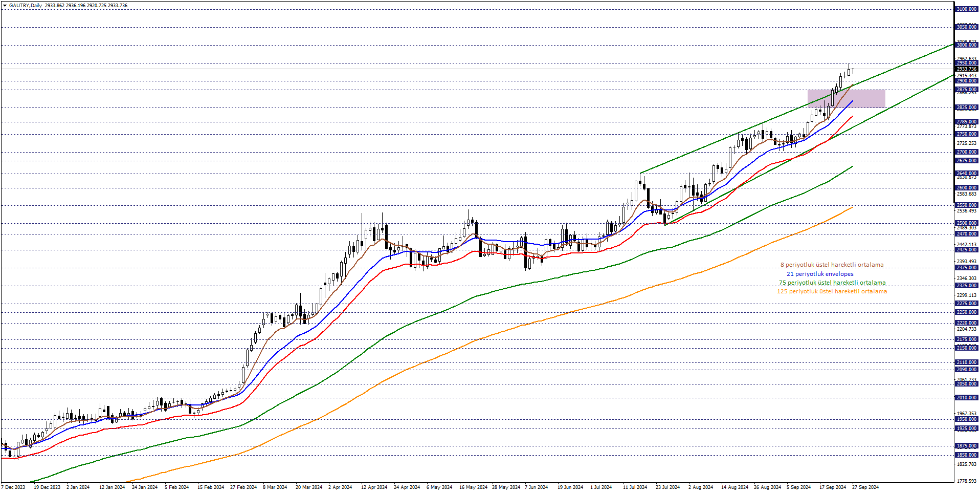Click the 5 Feb 2024 date label
The width and height of the screenshot is (980, 493).
(177, 487)
